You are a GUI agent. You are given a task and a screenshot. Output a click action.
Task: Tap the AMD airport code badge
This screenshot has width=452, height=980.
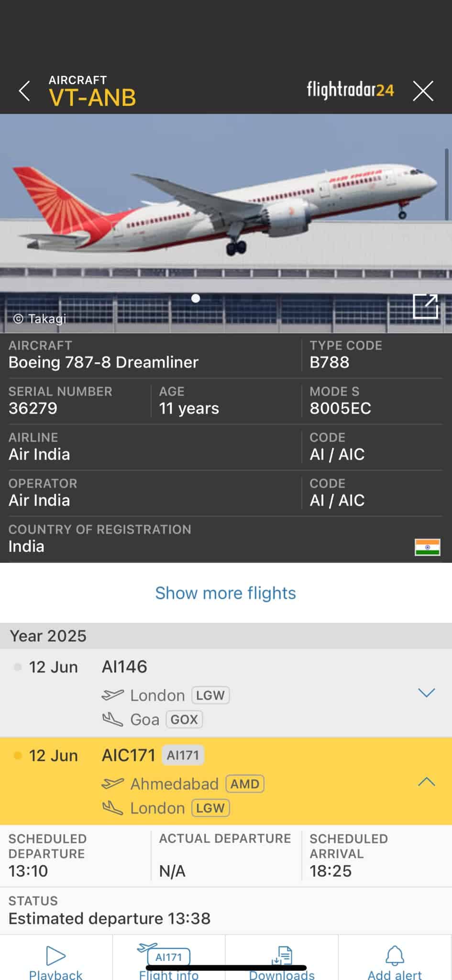[x=245, y=784]
